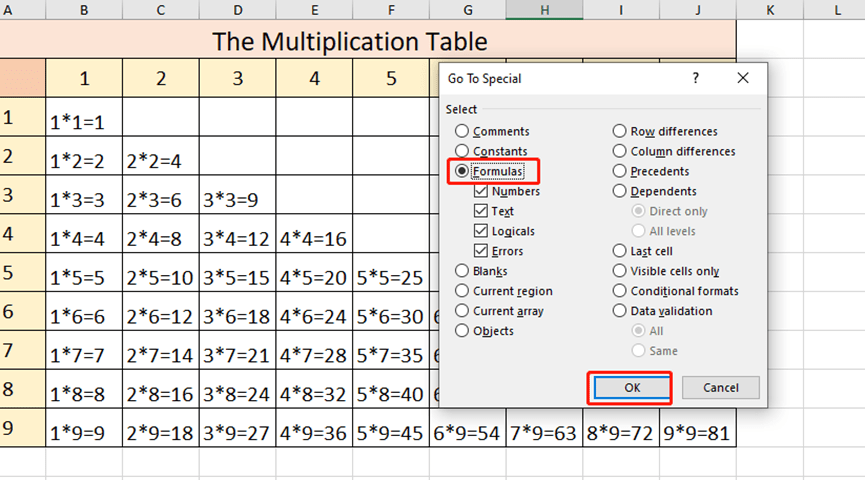This screenshot has width=865, height=480.
Task: Select column J header
Action: pos(697,9)
